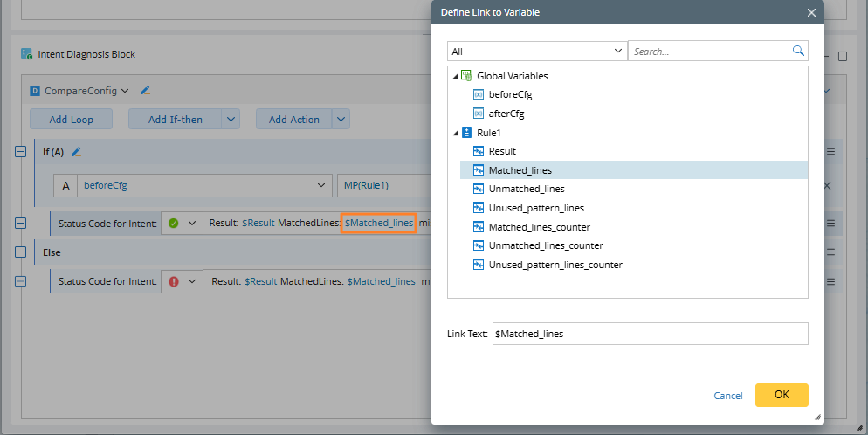Click the Link Text input field

pyautogui.click(x=650, y=334)
